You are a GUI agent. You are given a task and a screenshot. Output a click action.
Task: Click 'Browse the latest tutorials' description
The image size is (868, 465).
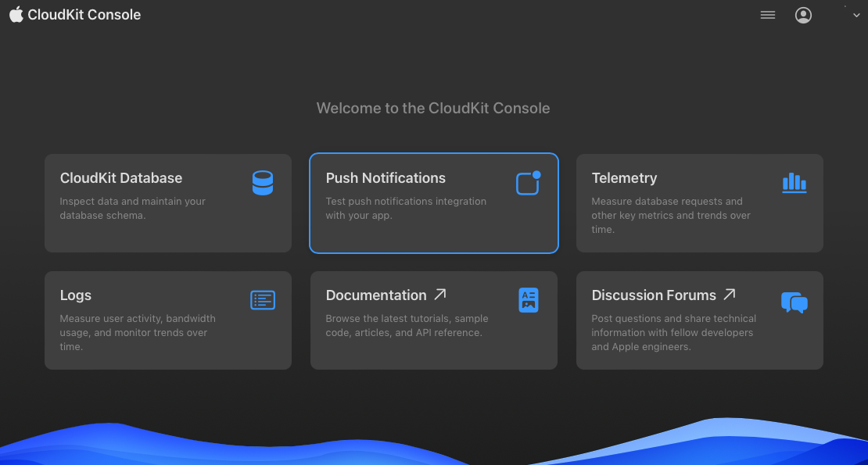(x=407, y=326)
